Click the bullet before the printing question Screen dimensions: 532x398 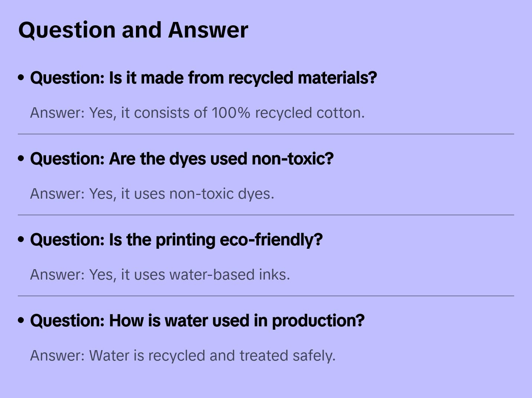[21, 239]
